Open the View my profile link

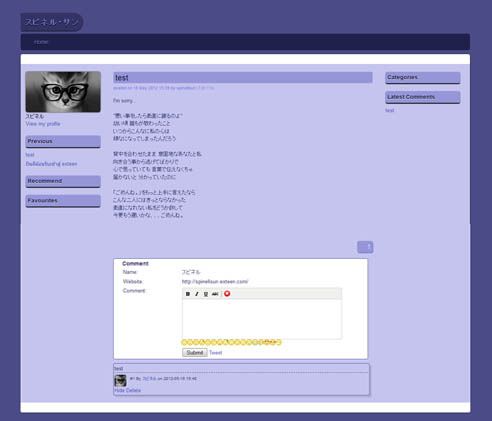click(43, 124)
